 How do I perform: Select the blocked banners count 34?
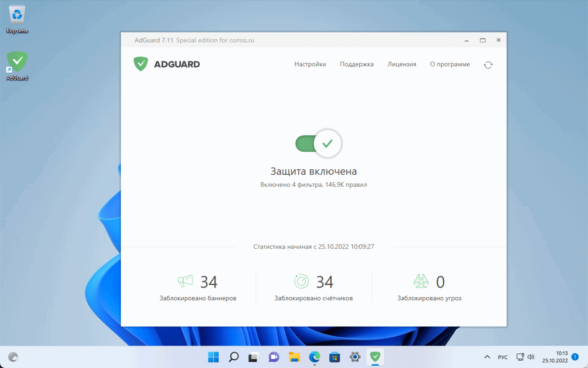(x=209, y=282)
